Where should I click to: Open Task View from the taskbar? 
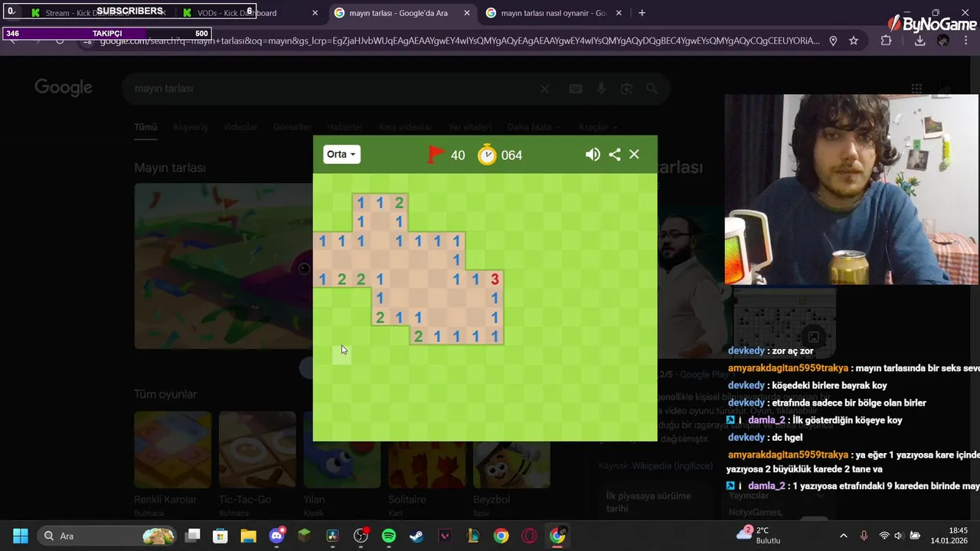tap(192, 536)
